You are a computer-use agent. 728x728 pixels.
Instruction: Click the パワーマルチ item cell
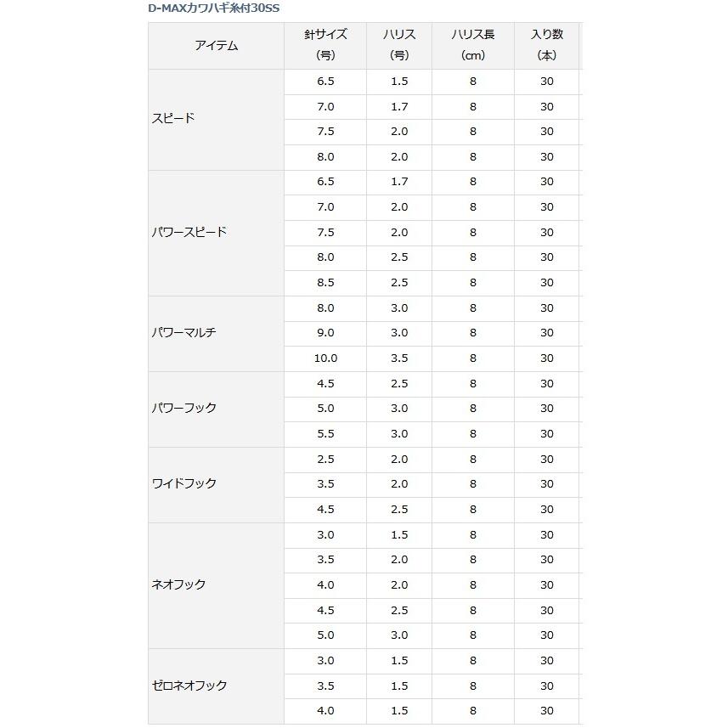217,334
